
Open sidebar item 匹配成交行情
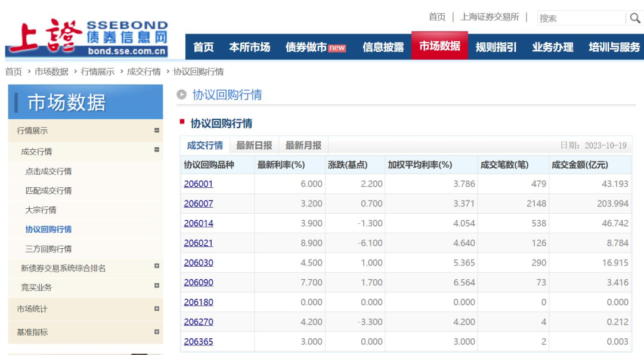tap(48, 191)
